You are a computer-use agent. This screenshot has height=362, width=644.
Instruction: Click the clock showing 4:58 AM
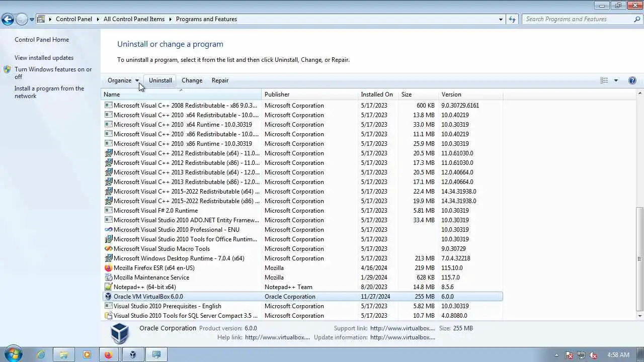point(618,355)
